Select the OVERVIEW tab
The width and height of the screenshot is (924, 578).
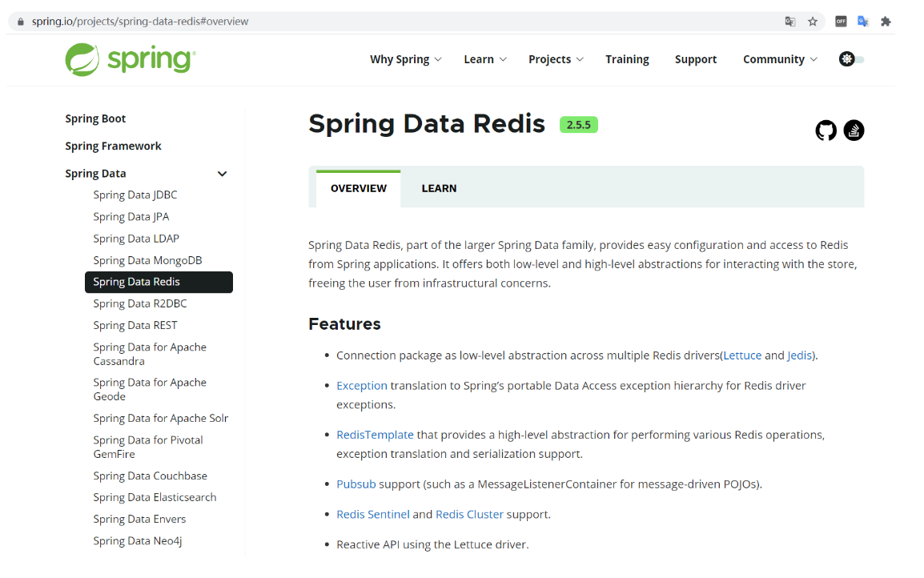[x=358, y=189]
